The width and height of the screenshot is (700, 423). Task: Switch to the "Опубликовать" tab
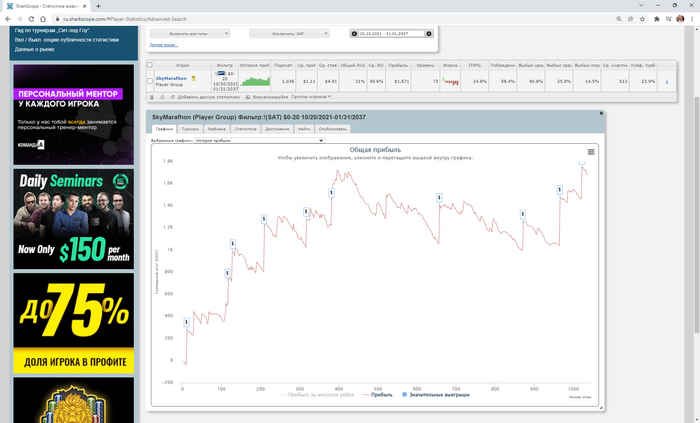tap(333, 129)
